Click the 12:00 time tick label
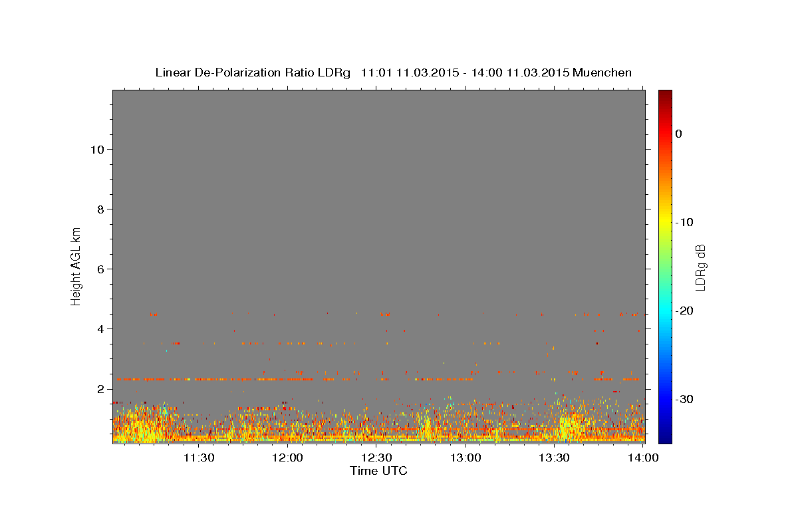The image size is (798, 532). 288,458
